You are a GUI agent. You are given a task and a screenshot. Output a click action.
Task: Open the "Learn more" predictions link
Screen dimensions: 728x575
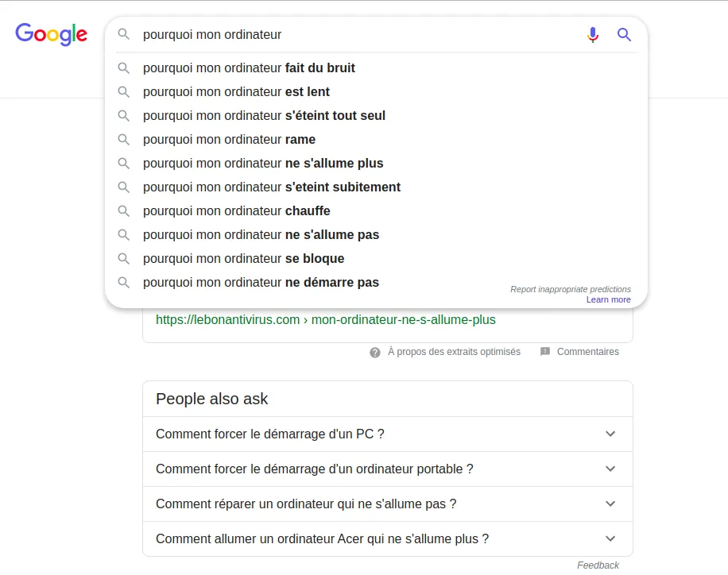[x=608, y=299]
